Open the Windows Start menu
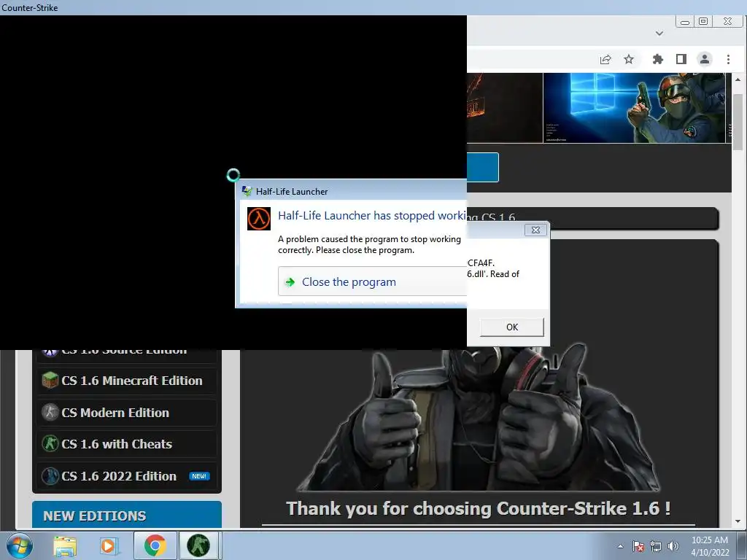Screen dimensions: 747x560 (x=20, y=545)
